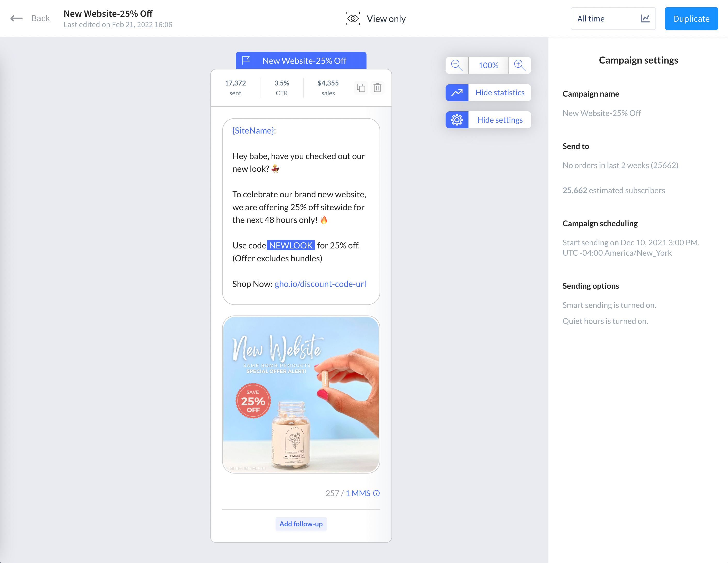Click the Last edited on Feb 21 subtitle

pos(118,25)
